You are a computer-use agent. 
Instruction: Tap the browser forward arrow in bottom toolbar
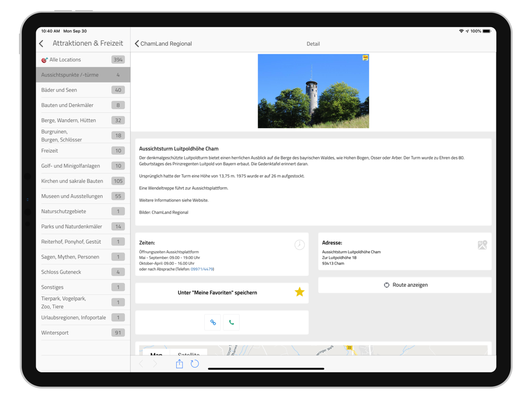pyautogui.click(x=155, y=364)
